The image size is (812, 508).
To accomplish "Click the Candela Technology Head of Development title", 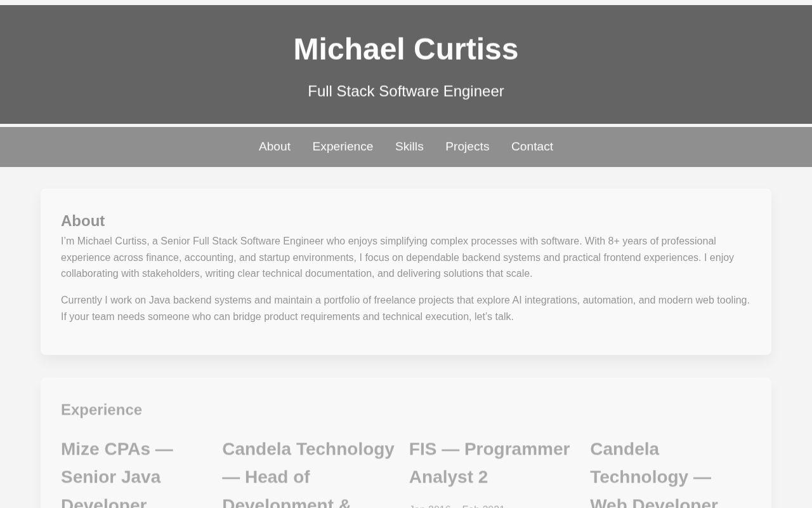I will (x=308, y=463).
